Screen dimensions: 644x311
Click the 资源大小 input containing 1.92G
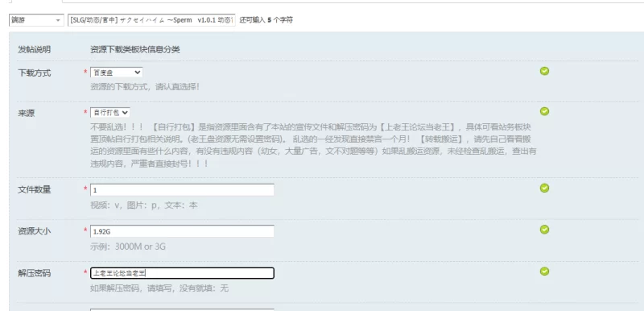(x=182, y=231)
